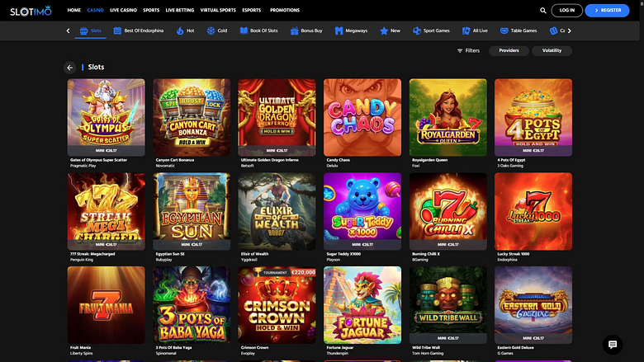The height and width of the screenshot is (362, 644).
Task: Open the Promotions menu item
Action: coord(285,10)
